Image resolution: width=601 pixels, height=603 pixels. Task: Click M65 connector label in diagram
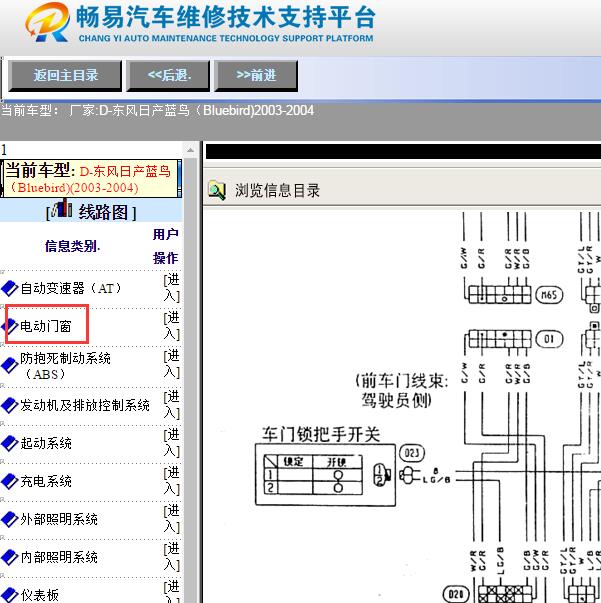(549, 295)
